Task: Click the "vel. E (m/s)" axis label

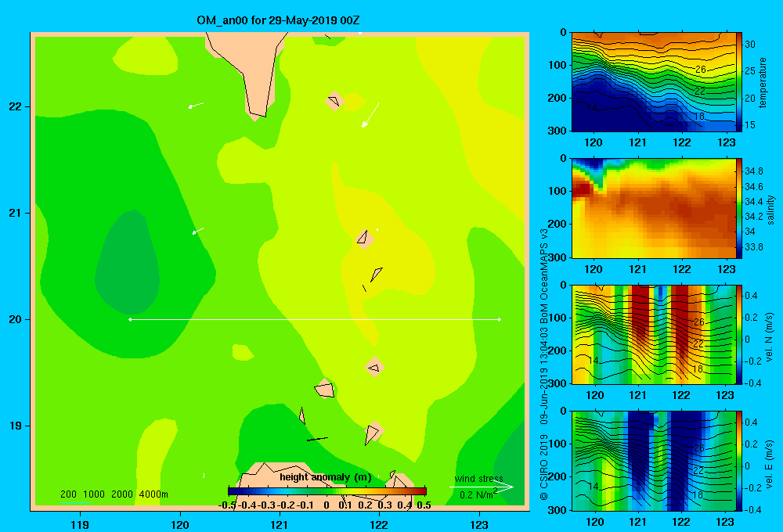Action: 770,464
